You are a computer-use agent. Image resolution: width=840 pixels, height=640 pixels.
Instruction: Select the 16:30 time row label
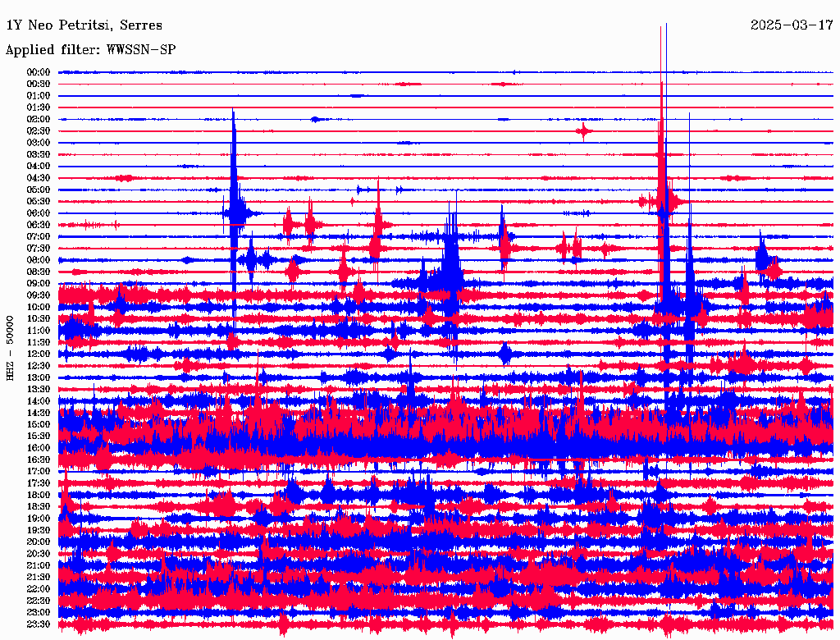[38, 460]
